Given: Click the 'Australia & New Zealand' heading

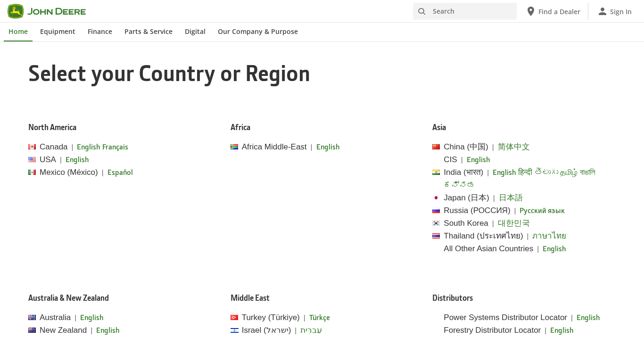Looking at the screenshot, I should pyautogui.click(x=68, y=298).
